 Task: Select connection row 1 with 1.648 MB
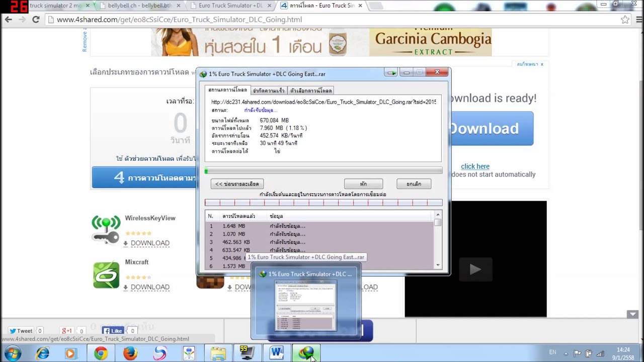(x=320, y=226)
